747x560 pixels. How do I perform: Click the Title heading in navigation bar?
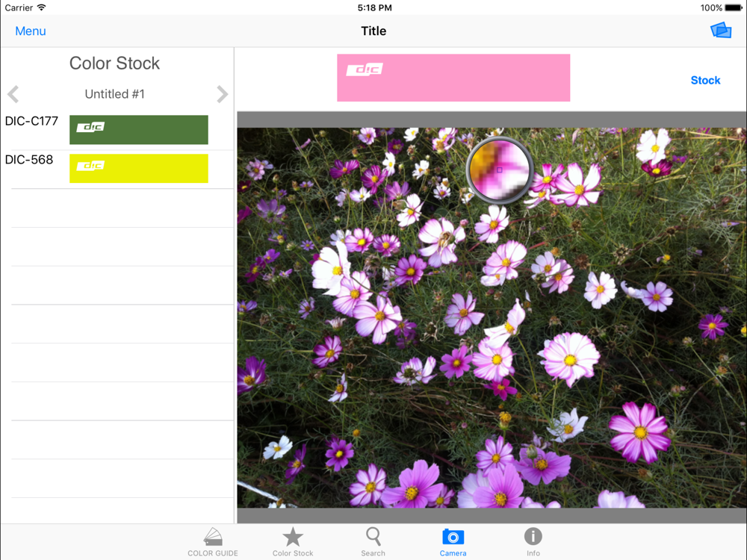[373, 31]
